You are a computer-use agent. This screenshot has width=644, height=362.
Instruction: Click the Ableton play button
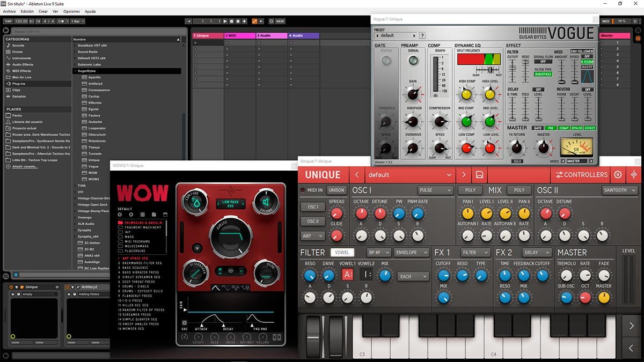point(225,21)
